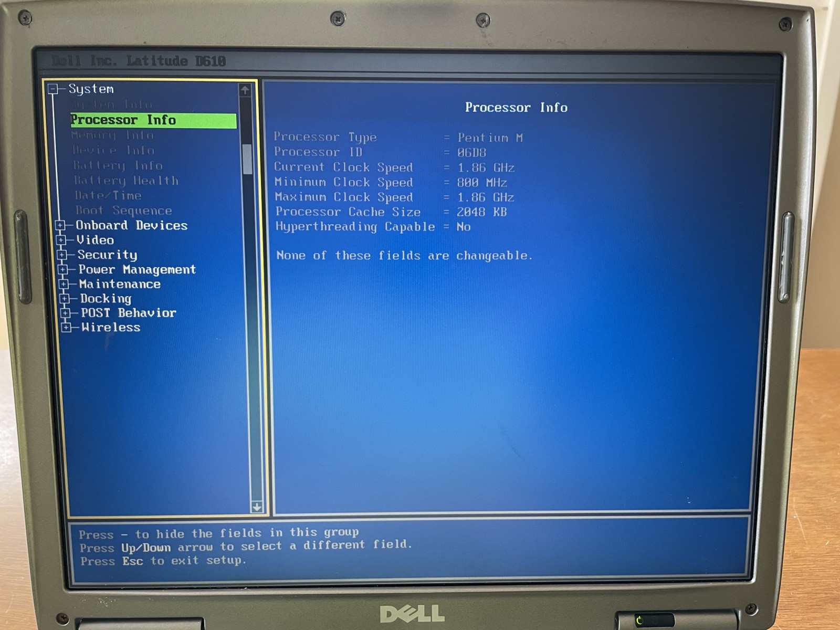Click the Minimum Clock Speed label
This screenshot has width=840, height=630.
coord(343,182)
